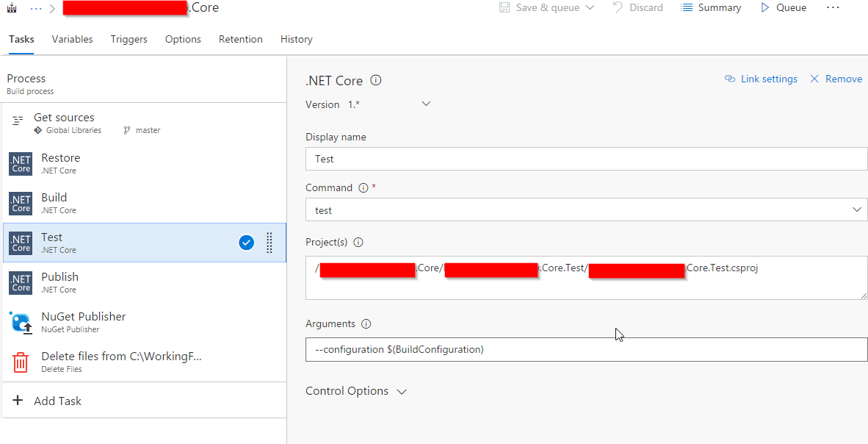This screenshot has width=868, height=444.
Task: Click the Get sources icon
Action: pyautogui.click(x=18, y=121)
